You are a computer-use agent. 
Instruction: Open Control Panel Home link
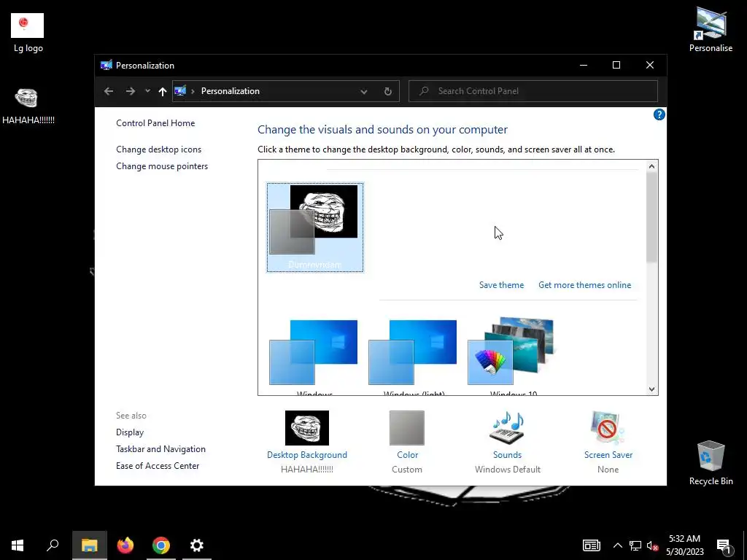coord(155,122)
